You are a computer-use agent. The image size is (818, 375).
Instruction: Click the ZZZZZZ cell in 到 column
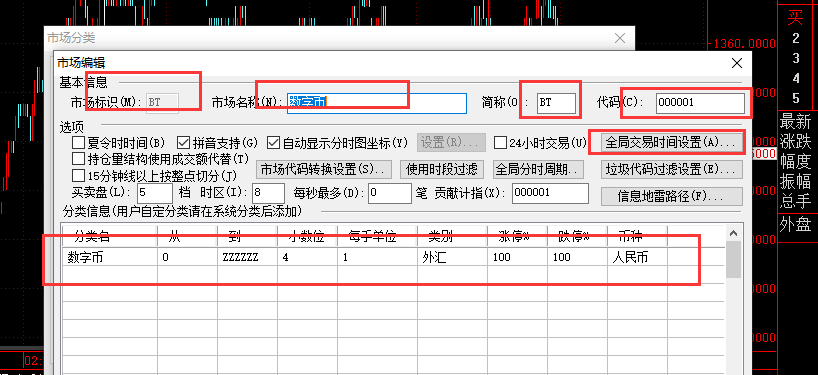(x=247, y=258)
